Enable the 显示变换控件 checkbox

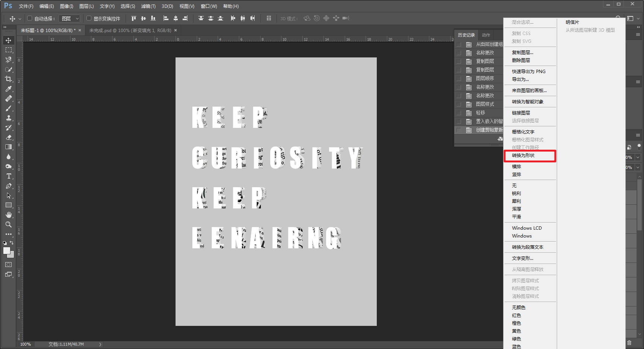pyautogui.click(x=89, y=18)
